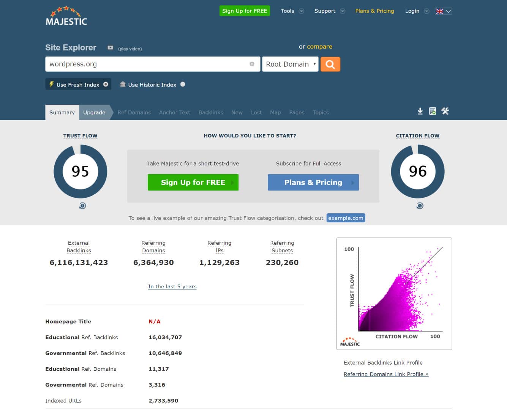Open search options via the gear icon
This screenshot has height=420, width=507.
click(x=252, y=64)
